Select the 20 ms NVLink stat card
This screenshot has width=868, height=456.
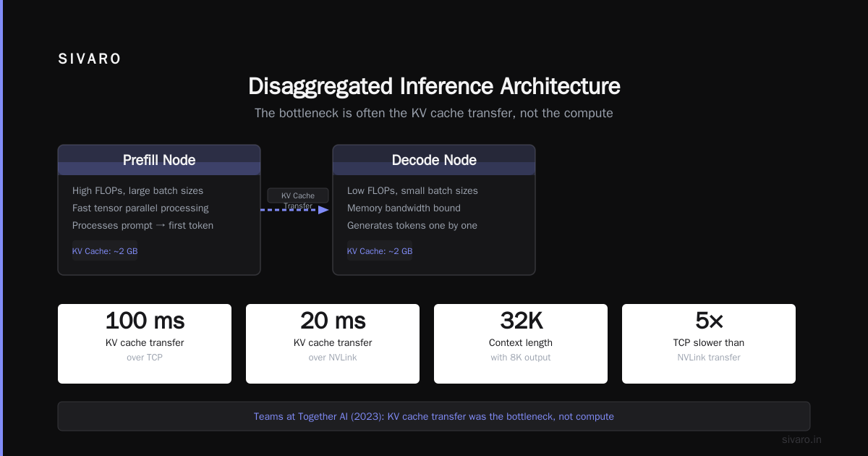point(333,344)
